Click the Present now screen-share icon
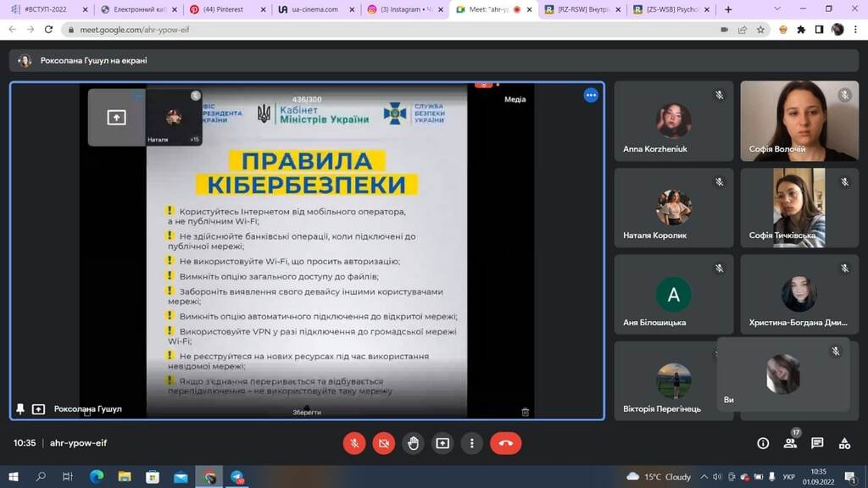 click(x=442, y=443)
